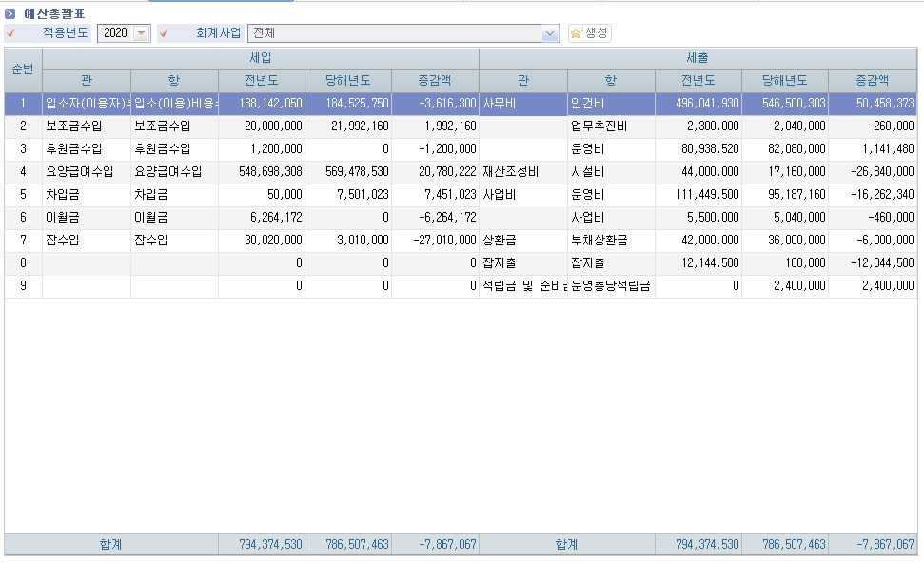Toggle the 회계사업 checkmark
This screenshot has height=563, width=924.
click(164, 33)
